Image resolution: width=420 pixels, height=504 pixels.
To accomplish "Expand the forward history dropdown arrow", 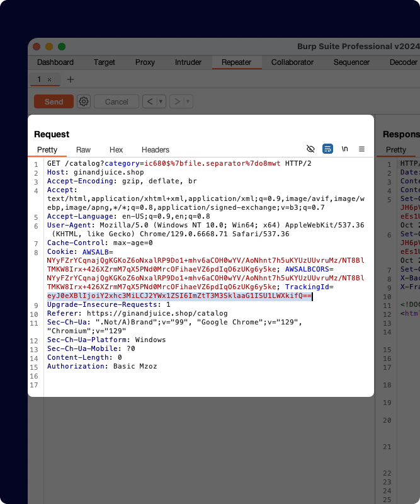I will point(188,101).
